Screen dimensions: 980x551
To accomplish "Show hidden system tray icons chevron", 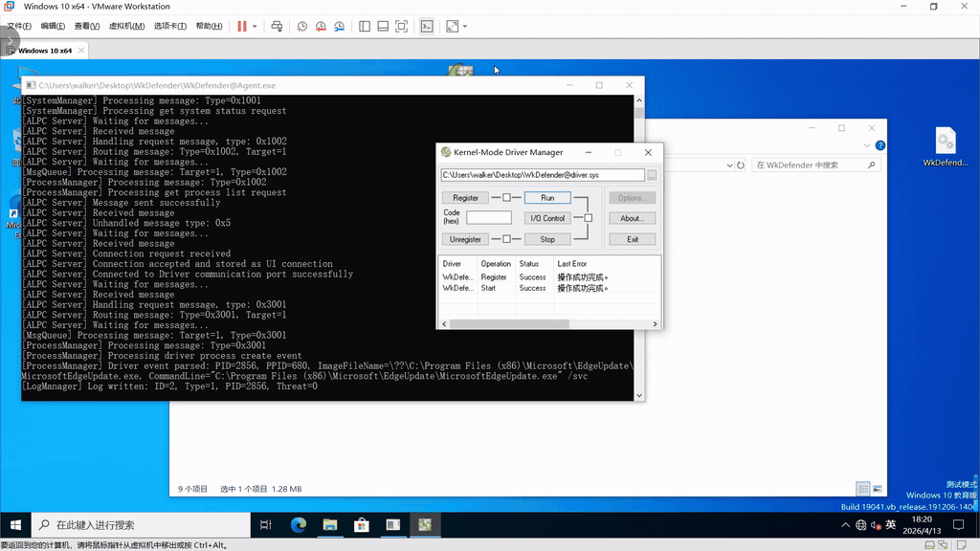I will (845, 525).
